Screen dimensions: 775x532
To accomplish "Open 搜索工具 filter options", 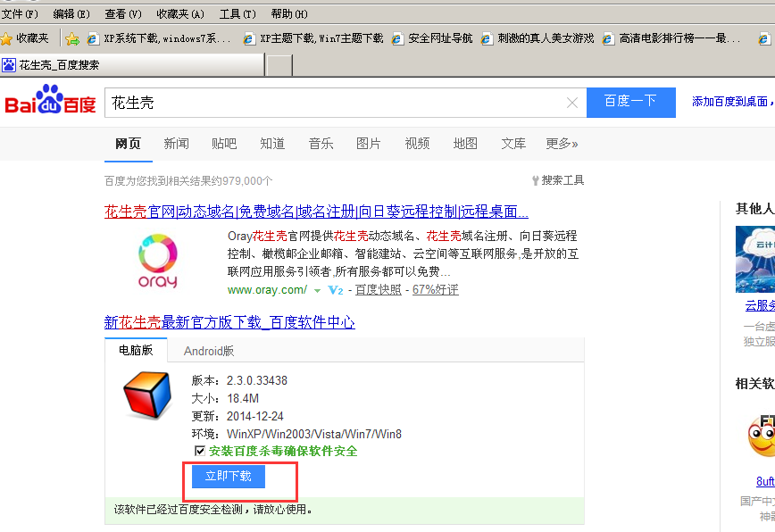I will click(558, 180).
